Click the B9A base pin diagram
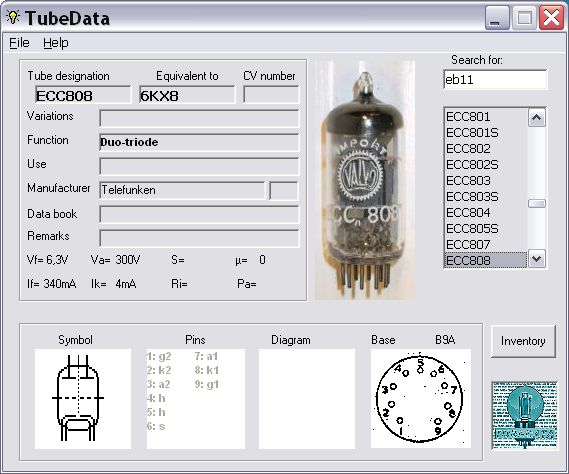 pyautogui.click(x=421, y=399)
